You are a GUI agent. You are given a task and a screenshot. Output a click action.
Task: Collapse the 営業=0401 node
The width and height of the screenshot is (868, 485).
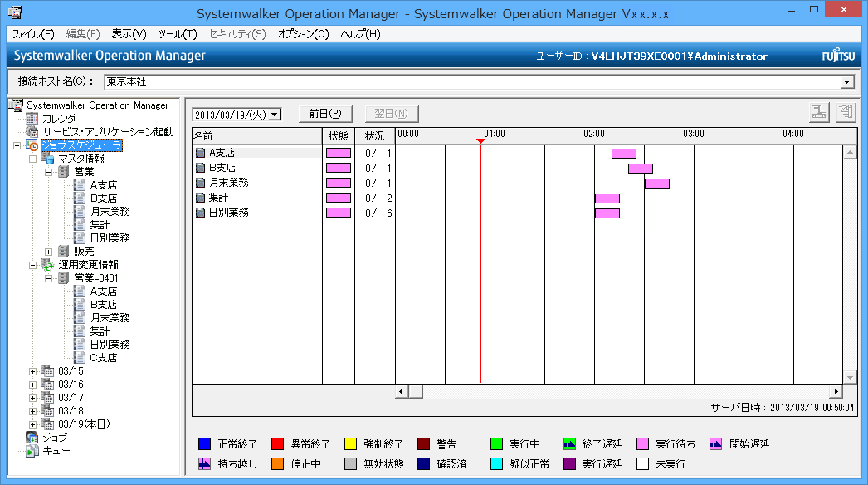[49, 279]
